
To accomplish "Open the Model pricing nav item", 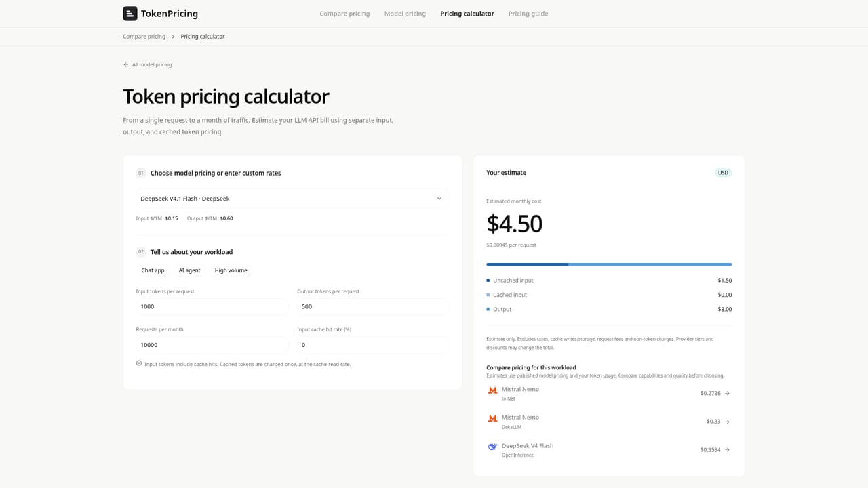I will (x=405, y=14).
